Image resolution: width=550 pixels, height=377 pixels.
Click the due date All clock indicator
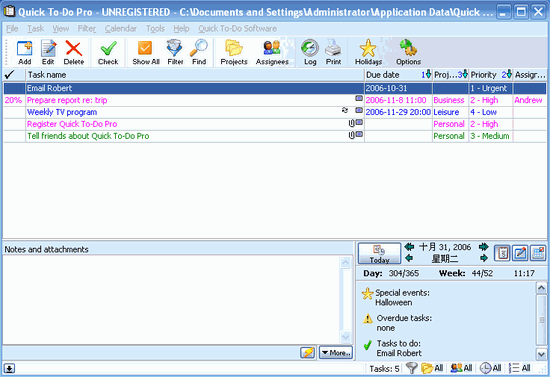click(490, 368)
